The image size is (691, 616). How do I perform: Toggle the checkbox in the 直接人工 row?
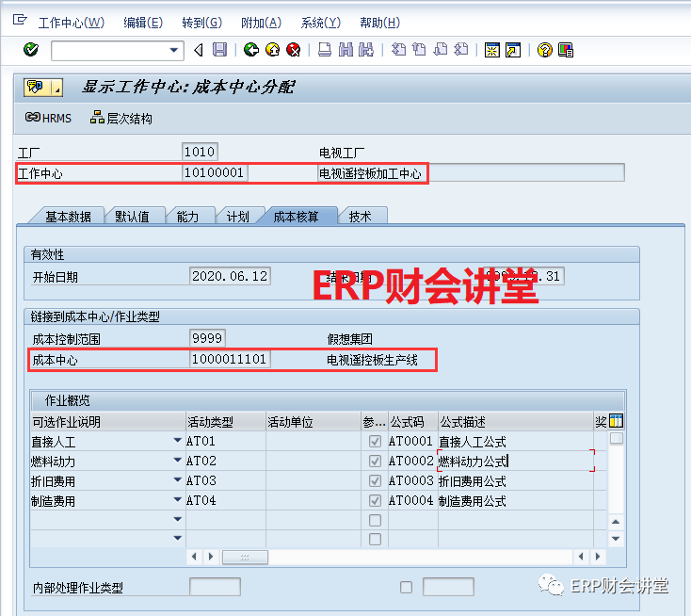point(376,441)
